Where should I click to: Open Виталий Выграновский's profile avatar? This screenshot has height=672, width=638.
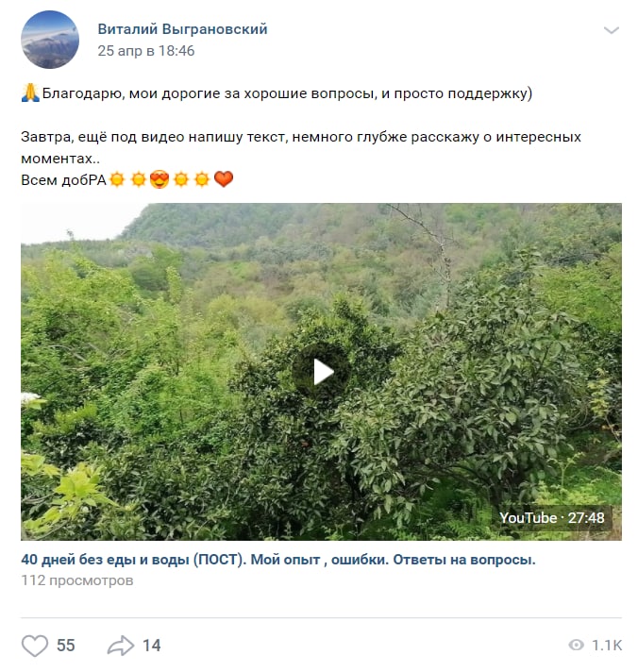click(50, 40)
